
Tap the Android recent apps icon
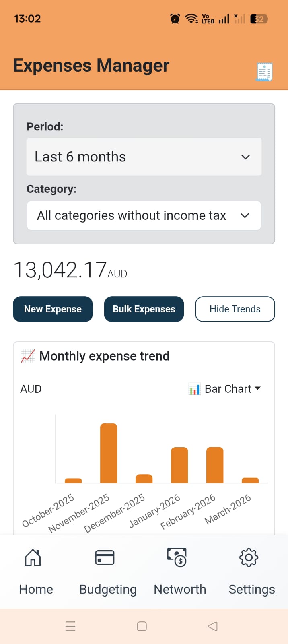click(x=70, y=626)
